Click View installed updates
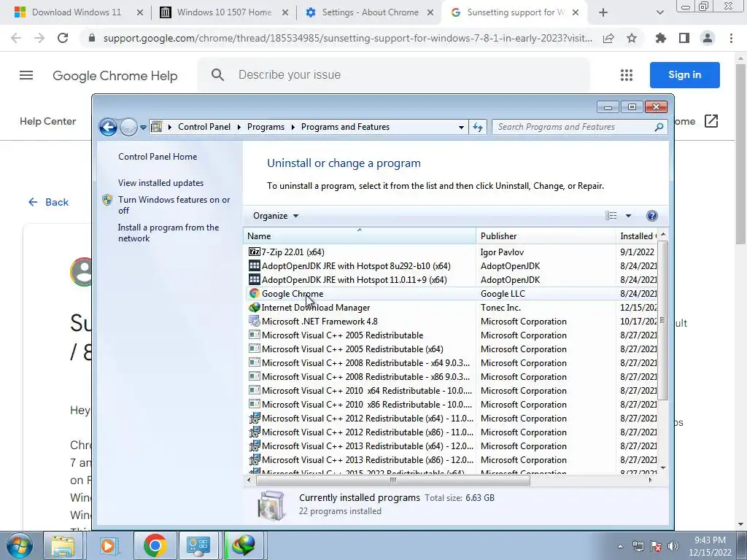 [160, 183]
